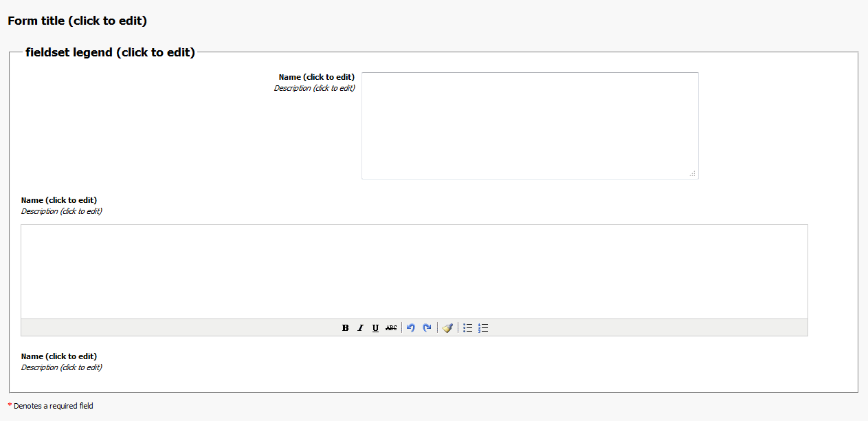Screen dimensions: 868x421
Task: Click inside the top plain textarea
Action: [530, 126]
